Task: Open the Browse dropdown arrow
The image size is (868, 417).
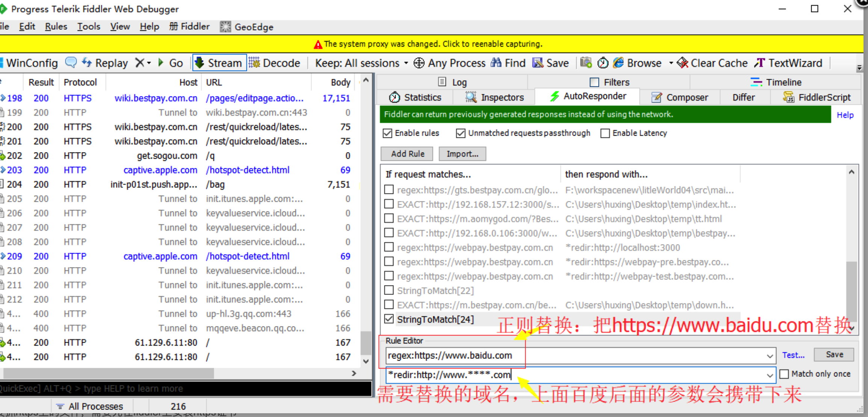Action: [671, 63]
